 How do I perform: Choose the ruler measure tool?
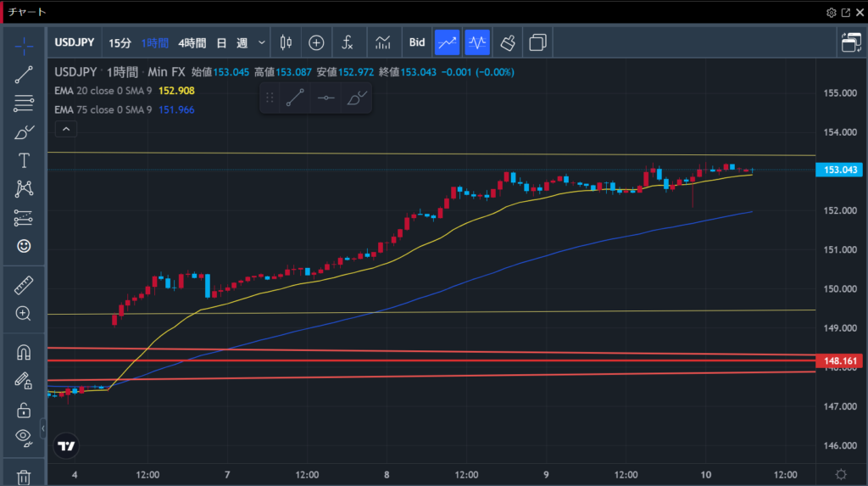24,285
